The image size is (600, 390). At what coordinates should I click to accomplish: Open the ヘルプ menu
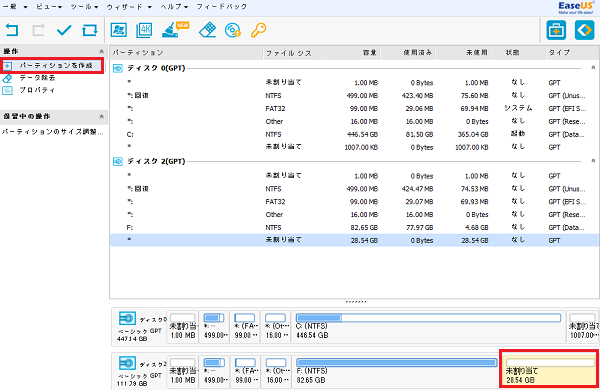(174, 7)
